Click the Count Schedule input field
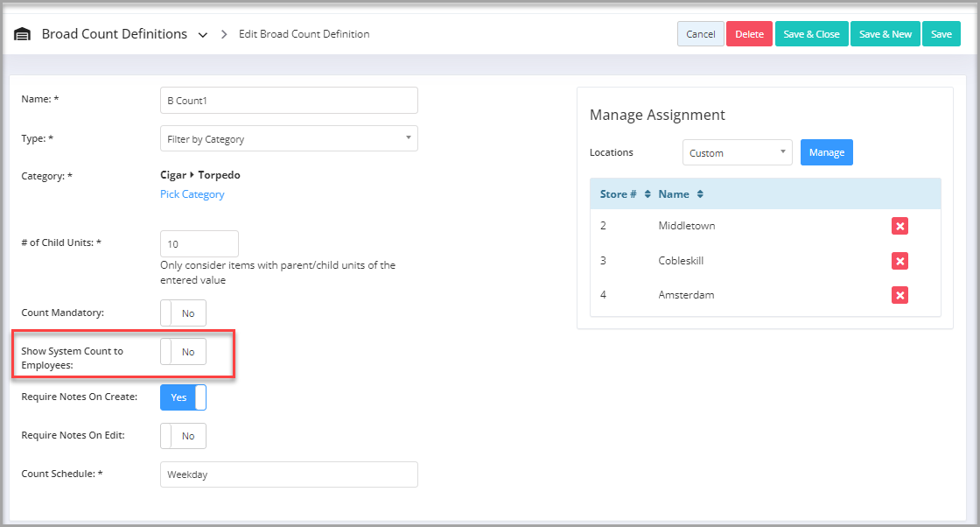Image resolution: width=980 pixels, height=527 pixels. 289,474
